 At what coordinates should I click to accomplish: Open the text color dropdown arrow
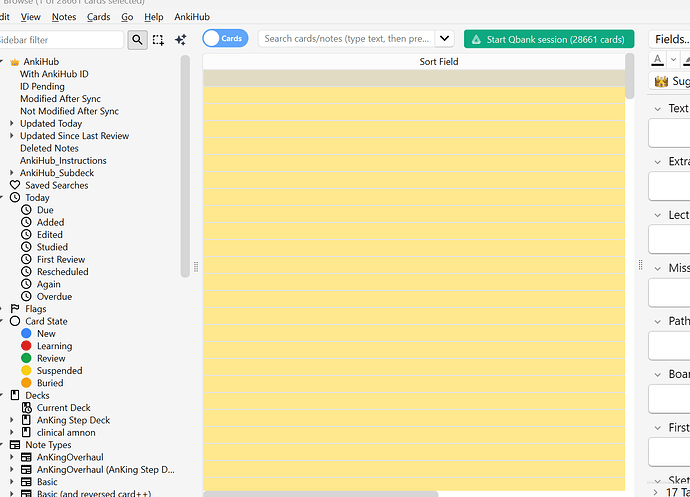pyautogui.click(x=673, y=60)
